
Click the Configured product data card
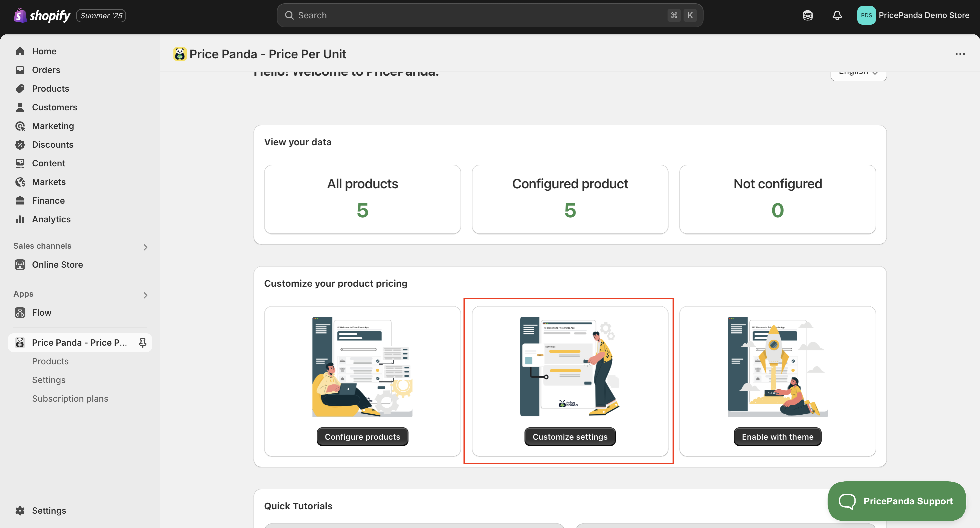[x=570, y=199]
